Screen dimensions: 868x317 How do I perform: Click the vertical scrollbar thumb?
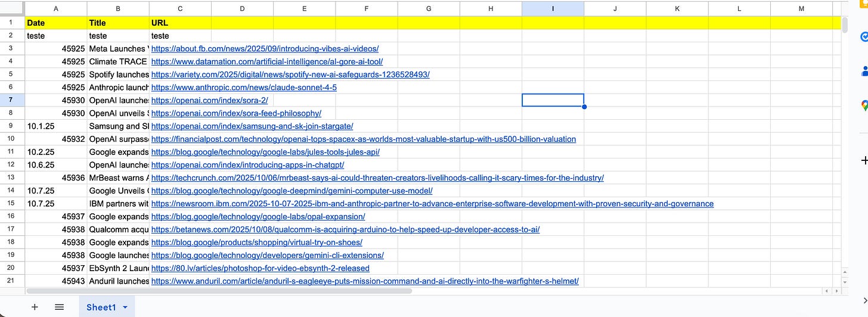845,24
